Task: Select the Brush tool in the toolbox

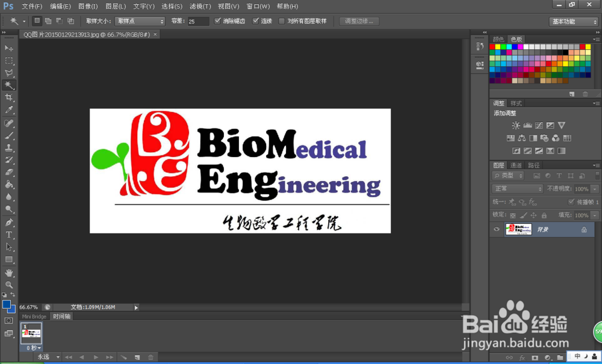Action: click(x=8, y=135)
